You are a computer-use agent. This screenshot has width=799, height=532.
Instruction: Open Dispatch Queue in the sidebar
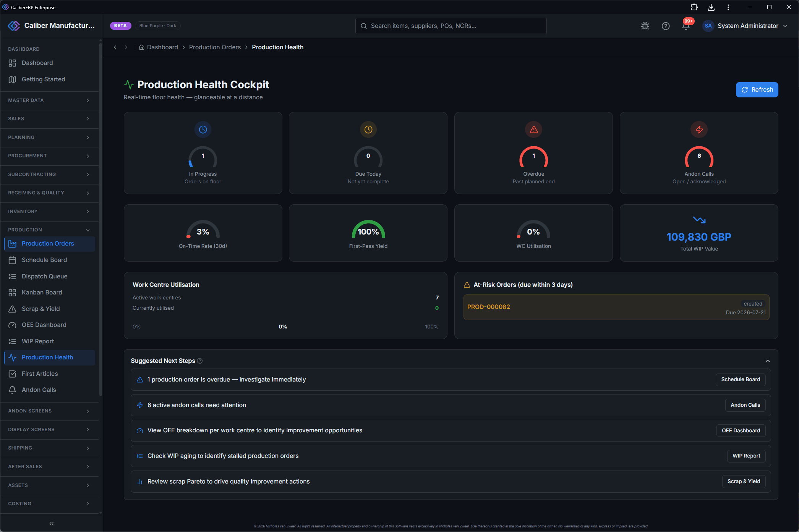49,277
